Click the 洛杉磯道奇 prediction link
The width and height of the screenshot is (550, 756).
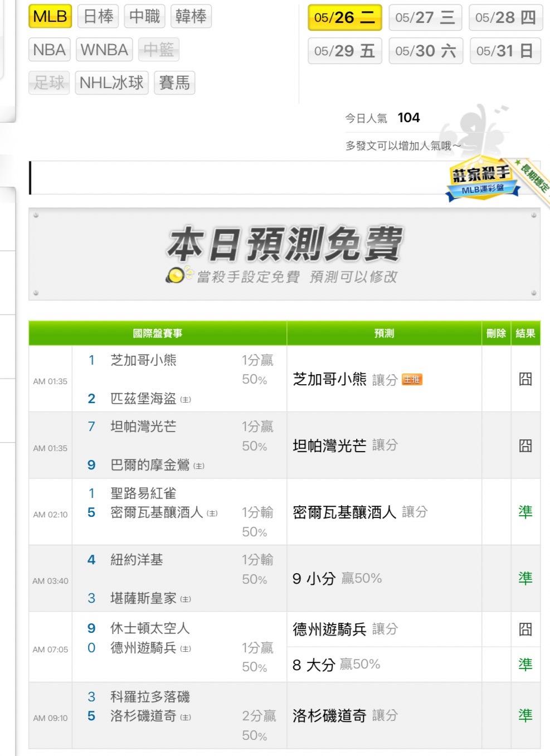point(329,715)
